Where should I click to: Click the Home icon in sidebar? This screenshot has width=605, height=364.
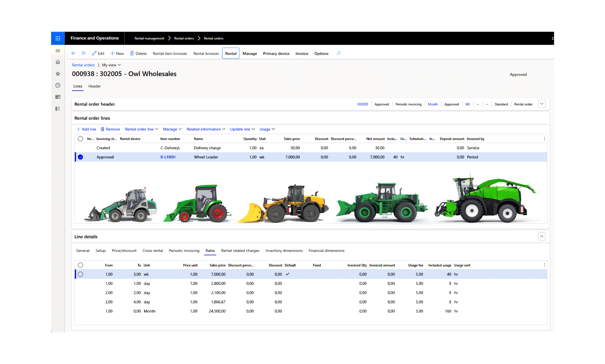(x=58, y=62)
